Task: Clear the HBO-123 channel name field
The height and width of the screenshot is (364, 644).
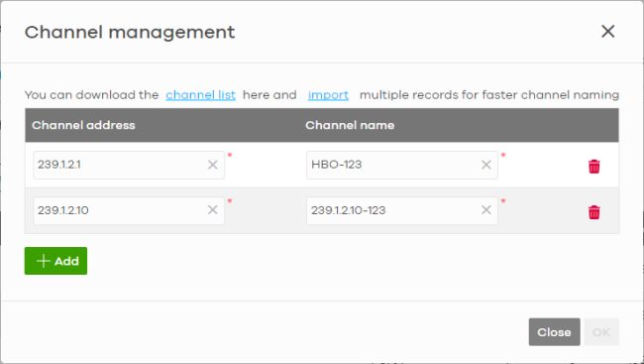Action: click(x=485, y=165)
